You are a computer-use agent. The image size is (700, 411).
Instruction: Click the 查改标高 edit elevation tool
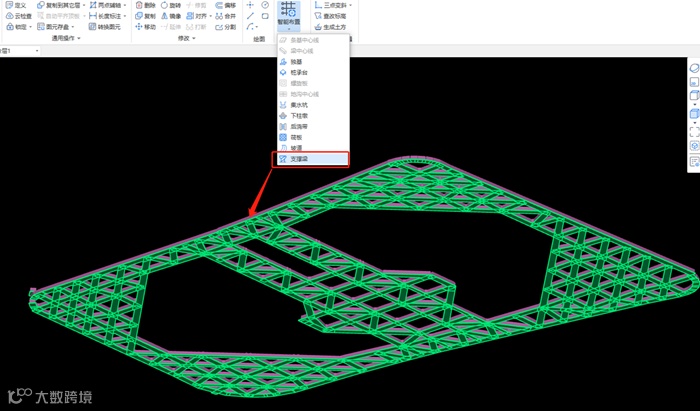pos(330,16)
